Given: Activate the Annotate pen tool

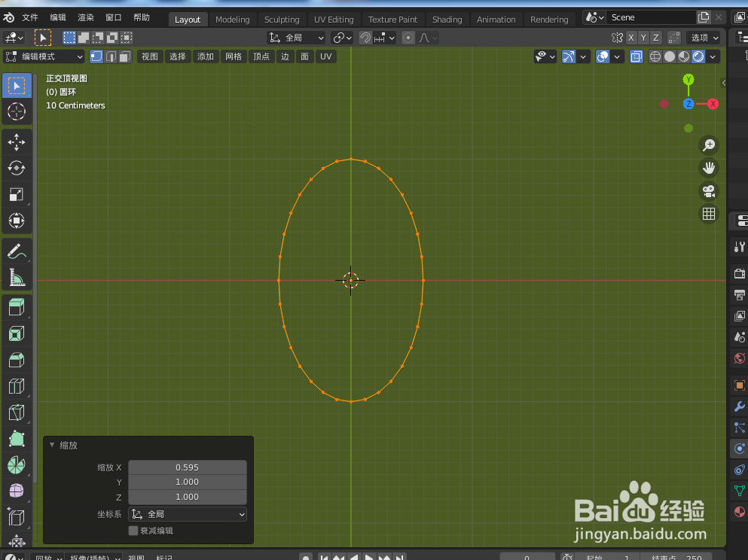Looking at the screenshot, I should [x=17, y=251].
